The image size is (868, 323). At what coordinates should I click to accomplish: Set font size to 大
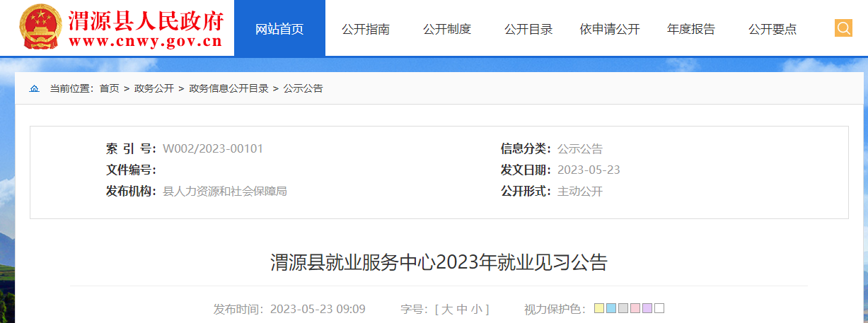[446, 310]
